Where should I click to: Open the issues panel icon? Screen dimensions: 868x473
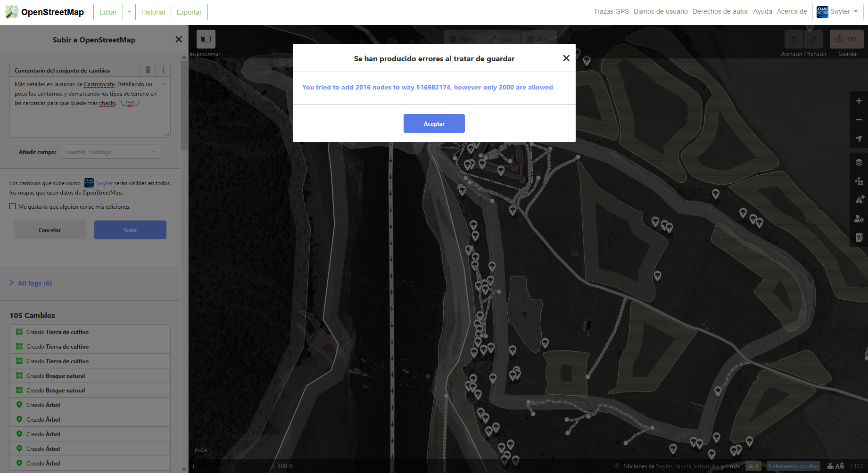coord(859,200)
